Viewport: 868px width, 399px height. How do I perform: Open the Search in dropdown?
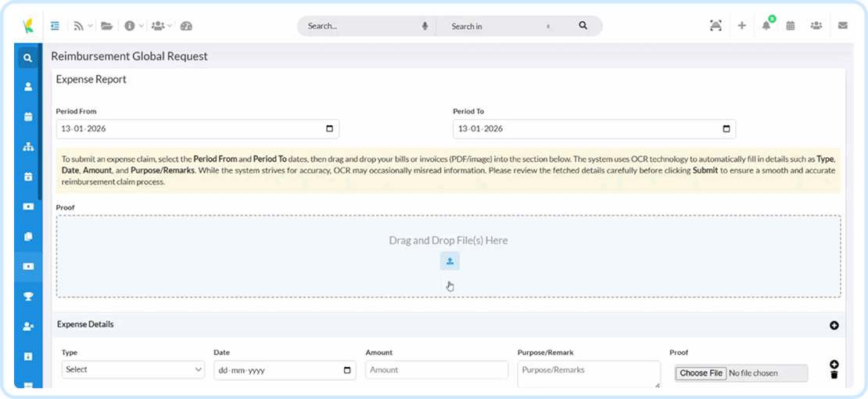[501, 26]
